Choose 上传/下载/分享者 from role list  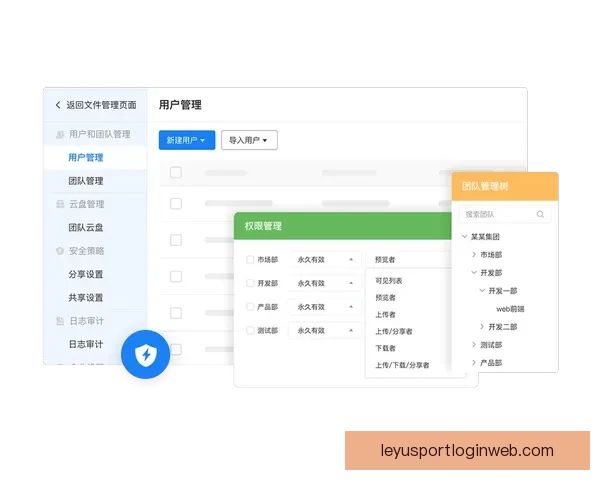[x=402, y=365]
